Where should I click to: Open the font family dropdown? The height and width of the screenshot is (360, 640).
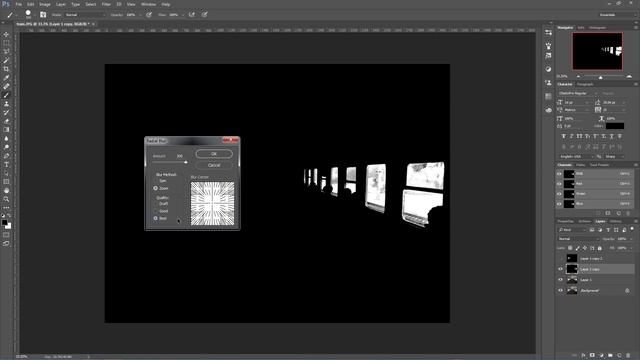(x=578, y=93)
